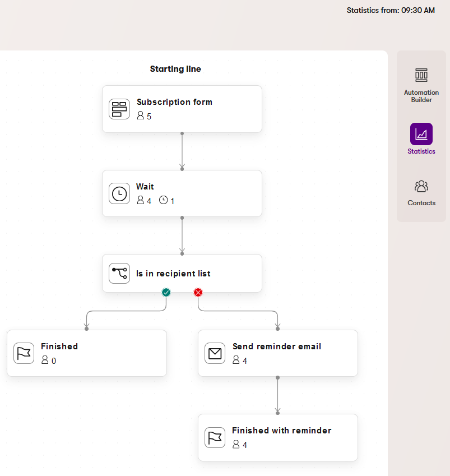This screenshot has height=476, width=450.
Task: Select the Is in recipient list title
Action: point(173,274)
